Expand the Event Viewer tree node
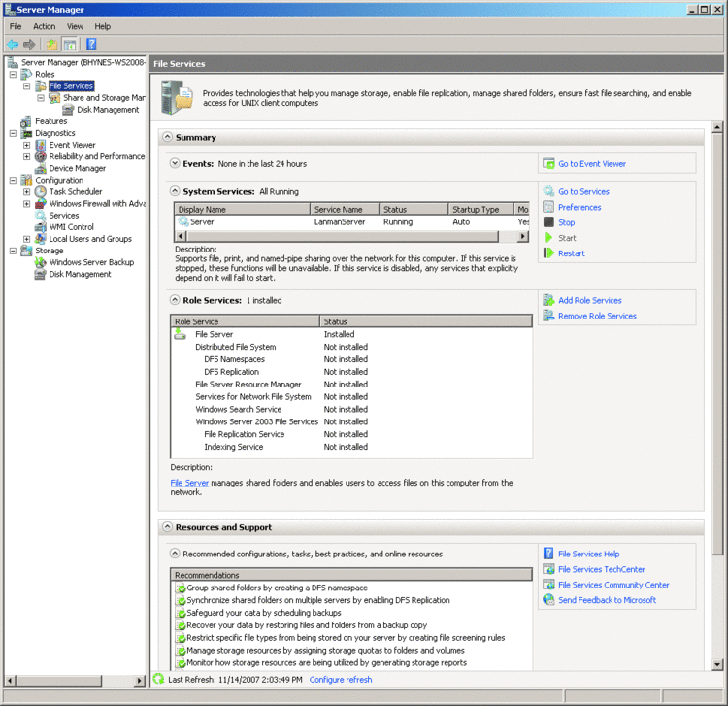This screenshot has width=728, height=706. click(27, 145)
